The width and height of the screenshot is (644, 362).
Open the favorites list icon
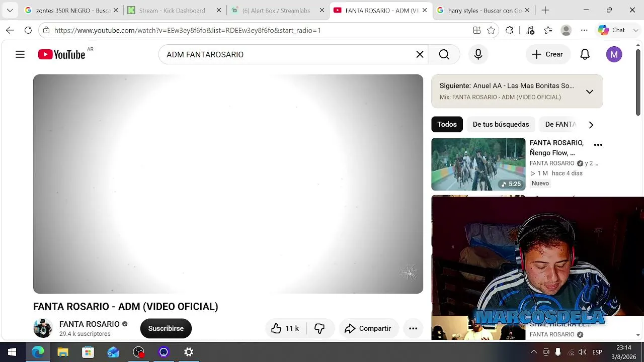click(x=548, y=30)
